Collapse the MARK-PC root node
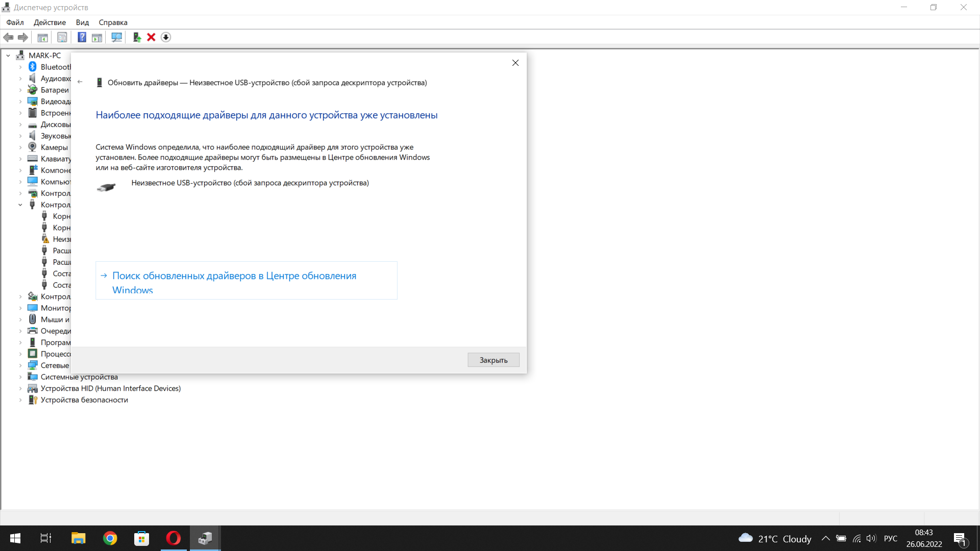Image resolution: width=980 pixels, height=551 pixels. (x=8, y=56)
